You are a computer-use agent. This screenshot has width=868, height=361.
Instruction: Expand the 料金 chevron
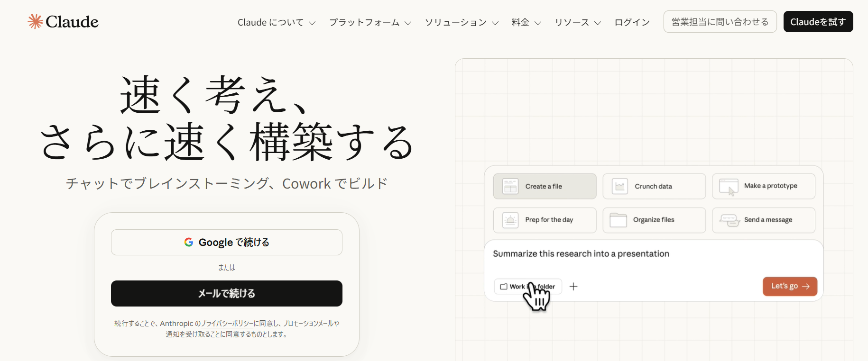(538, 23)
